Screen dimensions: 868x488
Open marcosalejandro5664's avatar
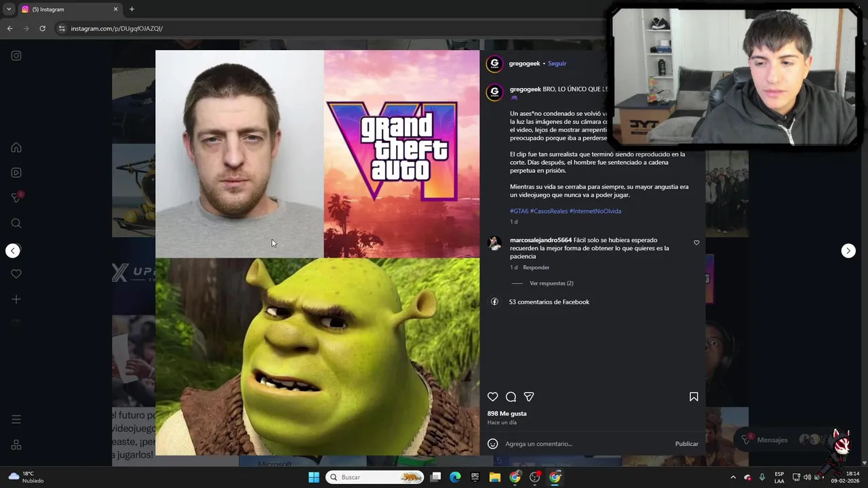495,243
